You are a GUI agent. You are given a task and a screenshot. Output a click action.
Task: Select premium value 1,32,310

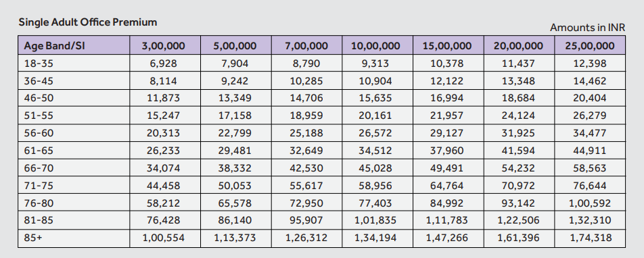click(590, 220)
